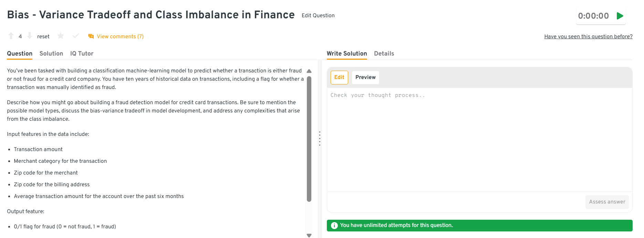Click the panel divider drag handle

(320, 138)
